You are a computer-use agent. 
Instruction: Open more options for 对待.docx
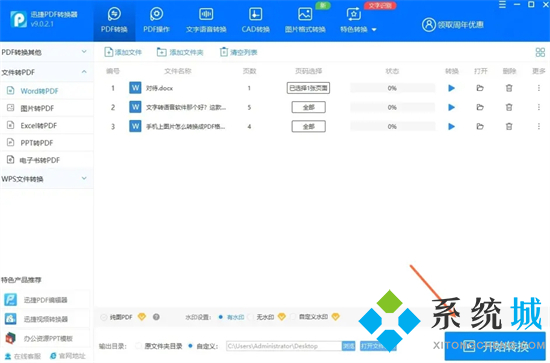(x=539, y=88)
